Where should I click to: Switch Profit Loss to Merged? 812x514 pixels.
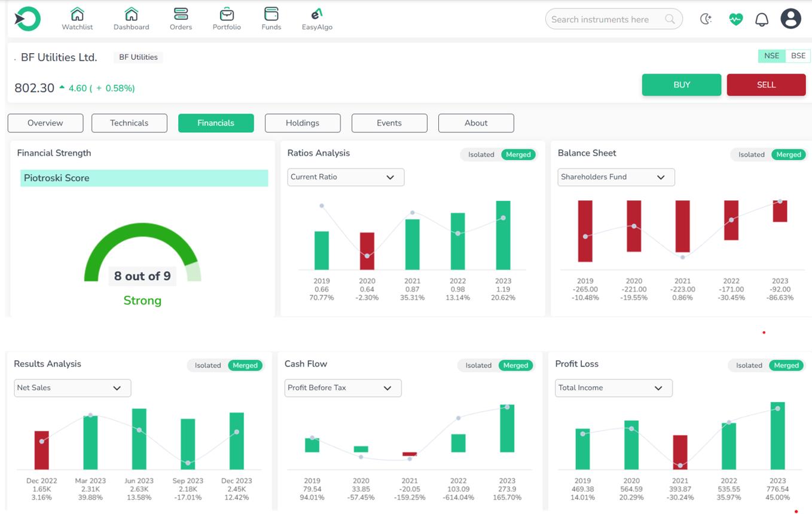coord(786,365)
